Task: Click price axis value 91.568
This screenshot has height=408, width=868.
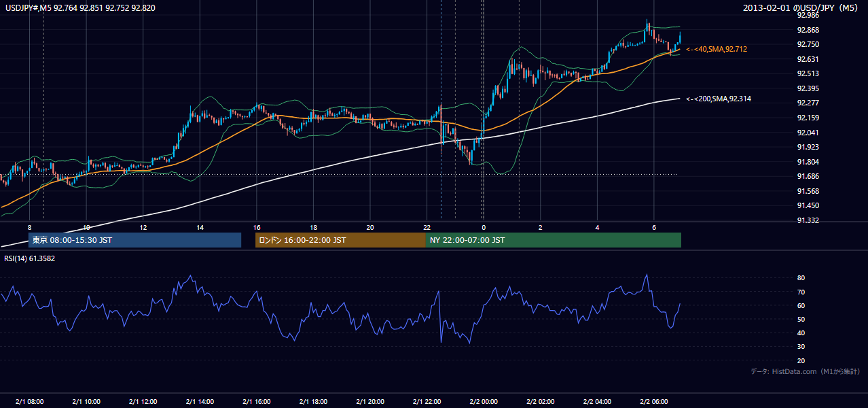Action: [808, 191]
